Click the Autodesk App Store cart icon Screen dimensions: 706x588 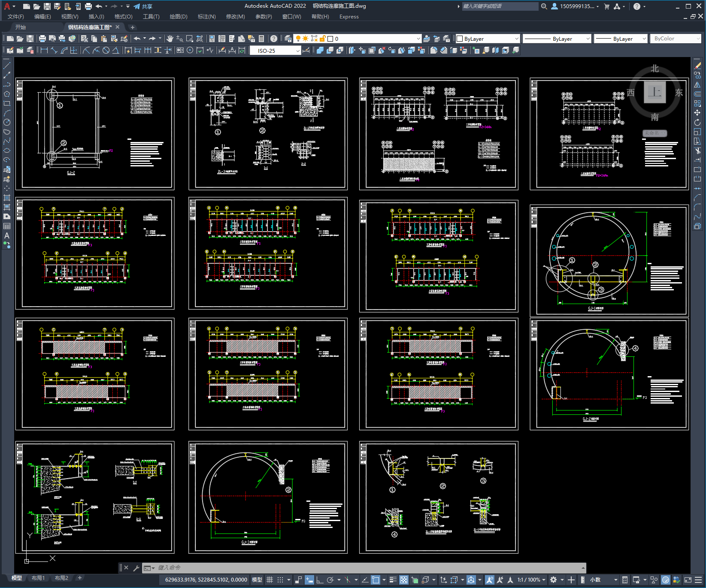tap(606, 6)
